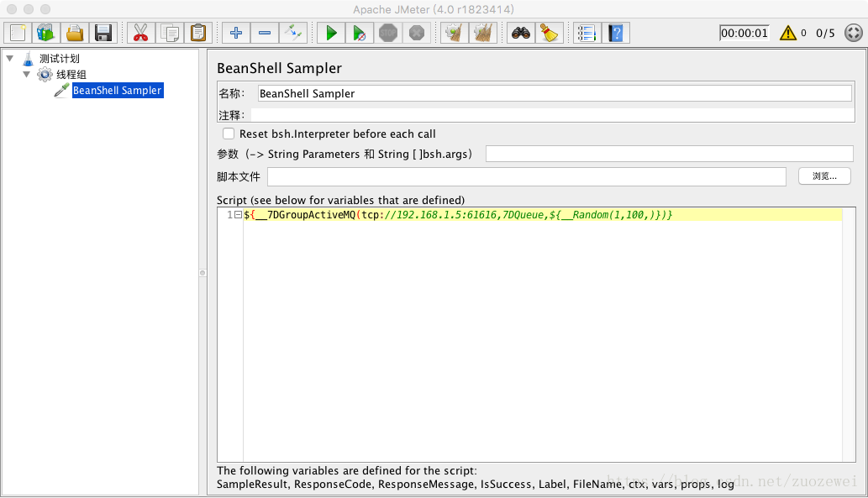Search the tree with binoculars icon

(521, 33)
